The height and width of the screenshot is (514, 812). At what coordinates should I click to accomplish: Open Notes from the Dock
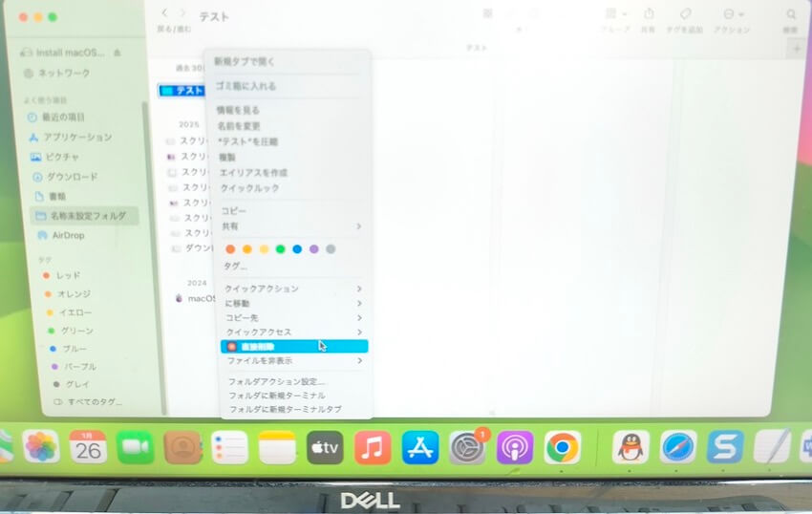(x=277, y=447)
